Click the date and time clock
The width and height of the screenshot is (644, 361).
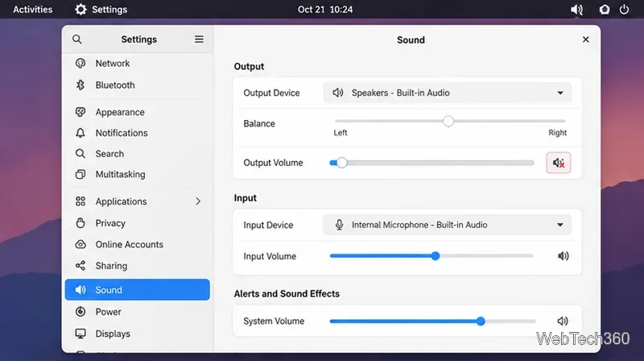coord(325,9)
